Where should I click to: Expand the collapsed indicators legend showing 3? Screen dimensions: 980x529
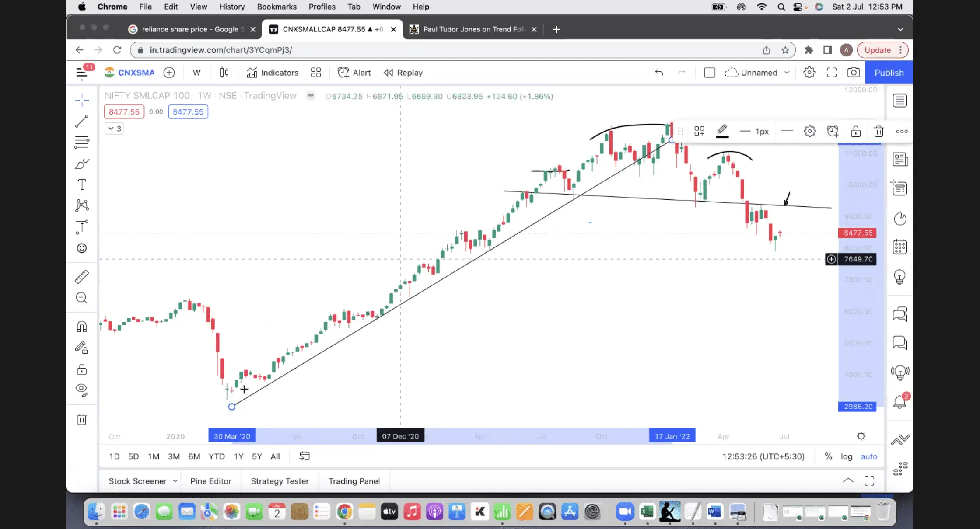[115, 129]
